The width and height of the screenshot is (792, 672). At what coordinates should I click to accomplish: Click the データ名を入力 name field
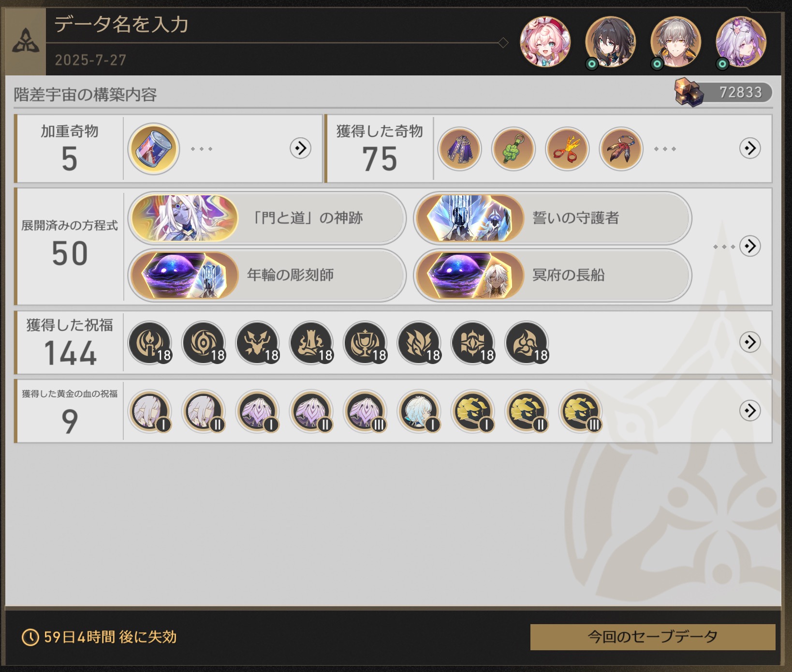[276, 25]
